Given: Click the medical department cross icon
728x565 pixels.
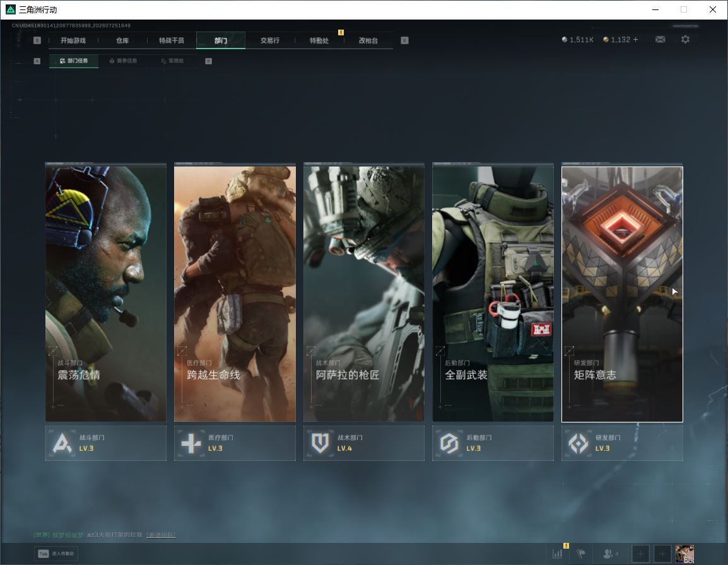Looking at the screenshot, I should point(191,443).
